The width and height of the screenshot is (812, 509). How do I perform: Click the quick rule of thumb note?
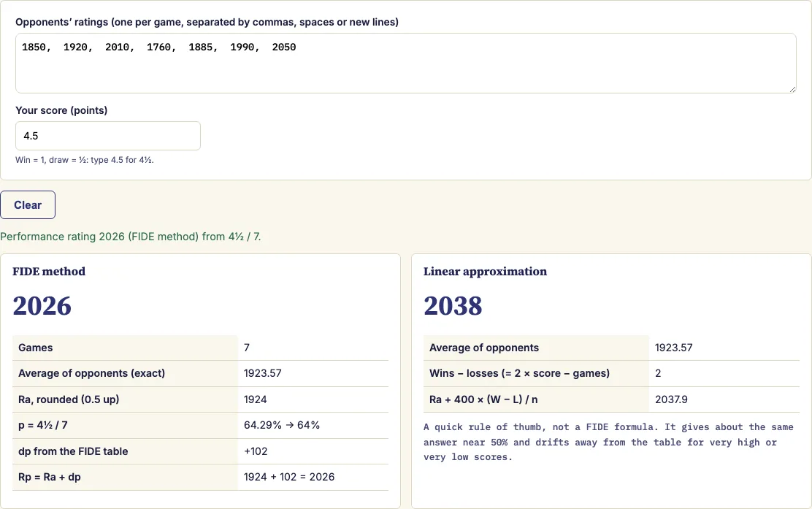(608, 442)
